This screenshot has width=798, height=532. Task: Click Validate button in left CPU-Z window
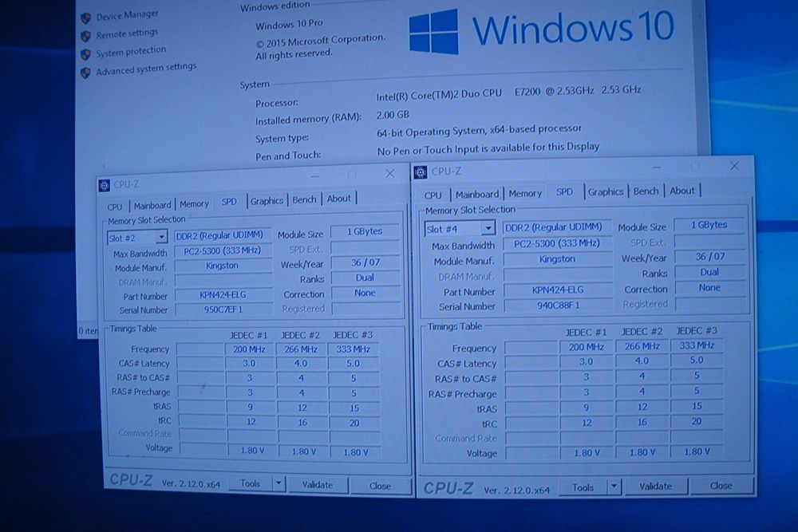tap(318, 485)
